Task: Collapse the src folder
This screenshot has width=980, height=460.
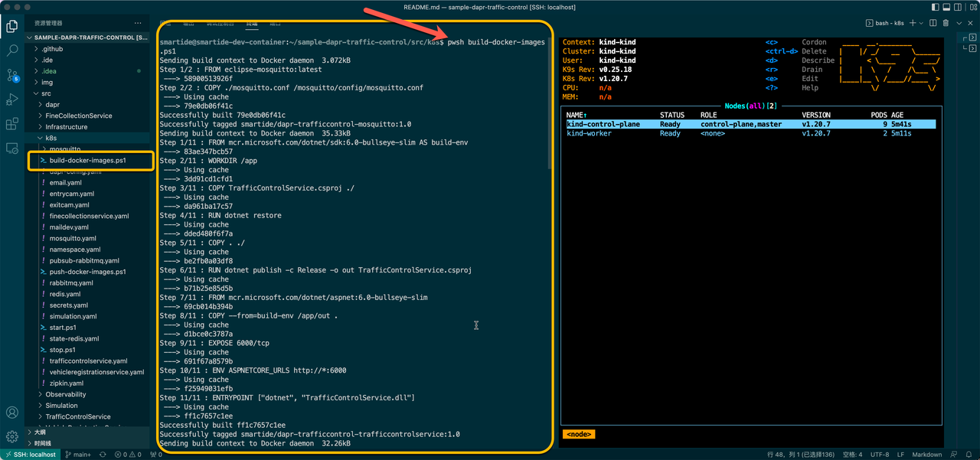Action: pyautogui.click(x=87, y=93)
